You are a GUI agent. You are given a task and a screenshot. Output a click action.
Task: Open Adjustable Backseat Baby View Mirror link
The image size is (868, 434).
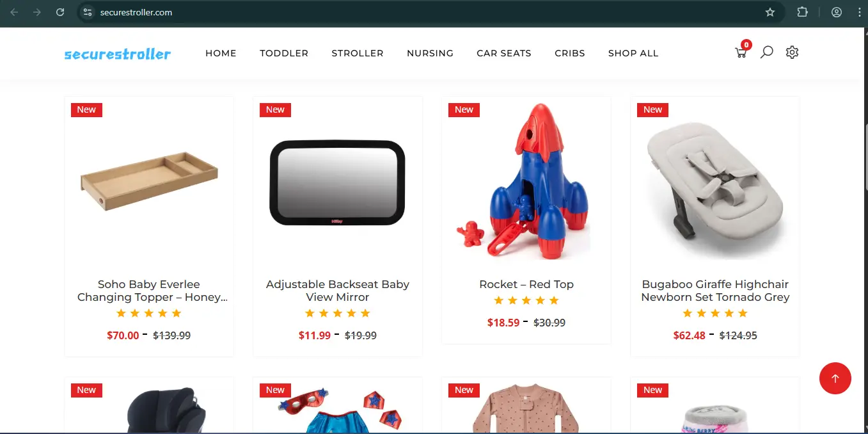(x=338, y=291)
